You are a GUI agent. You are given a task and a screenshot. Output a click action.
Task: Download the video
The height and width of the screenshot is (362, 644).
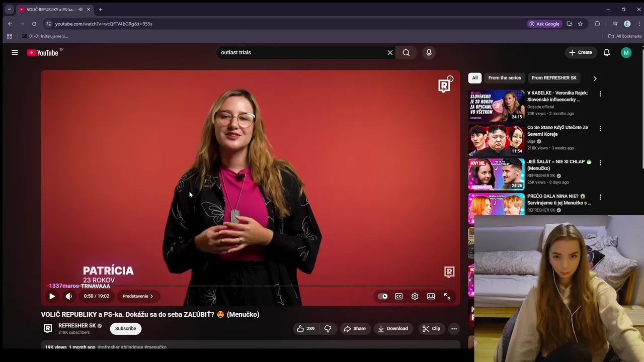pyautogui.click(x=393, y=328)
